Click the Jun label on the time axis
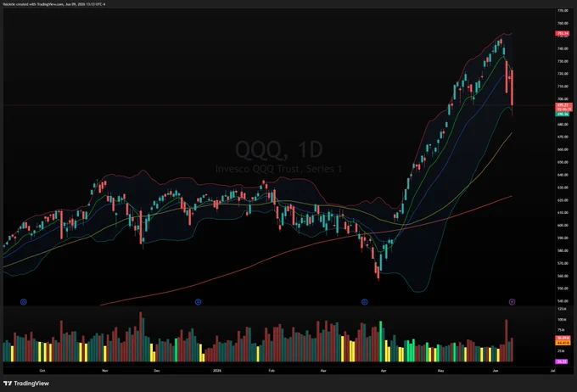The width and height of the screenshot is (577, 392). click(496, 371)
